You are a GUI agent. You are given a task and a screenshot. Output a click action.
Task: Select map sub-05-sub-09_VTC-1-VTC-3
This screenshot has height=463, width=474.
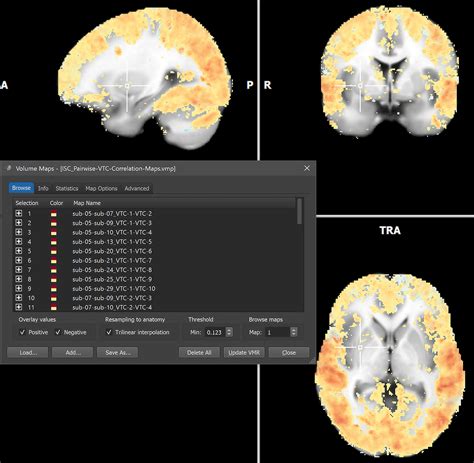[112, 223]
